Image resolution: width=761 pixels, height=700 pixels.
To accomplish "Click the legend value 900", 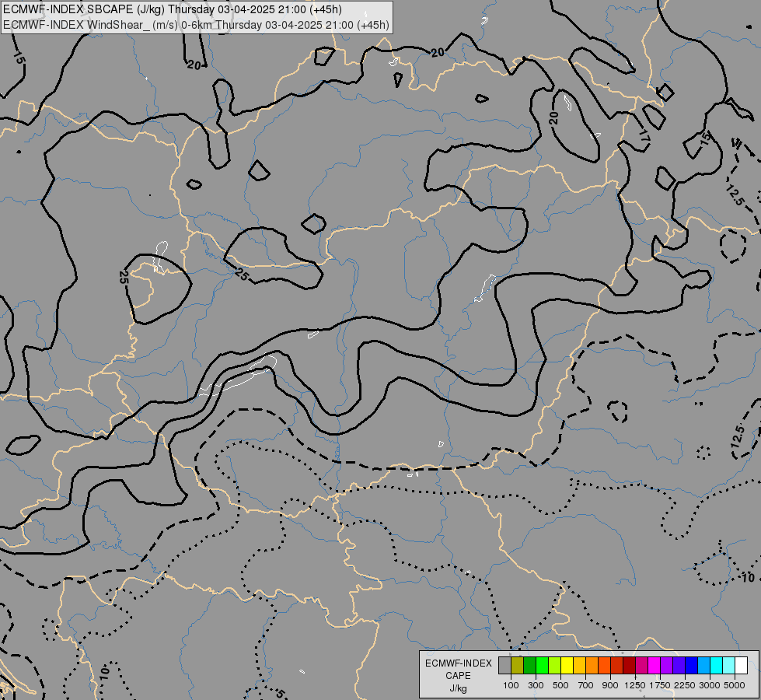I will click(610, 685).
